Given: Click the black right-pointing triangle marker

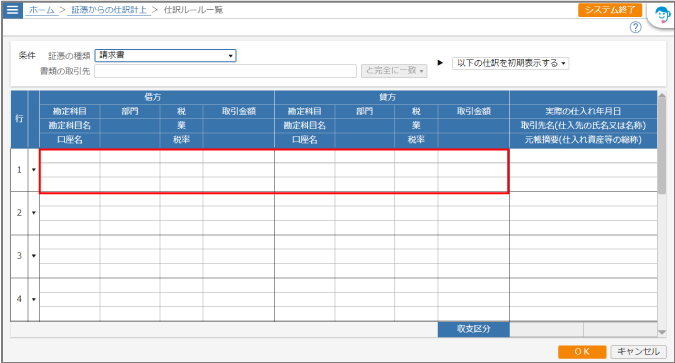Looking at the screenshot, I should [440, 63].
